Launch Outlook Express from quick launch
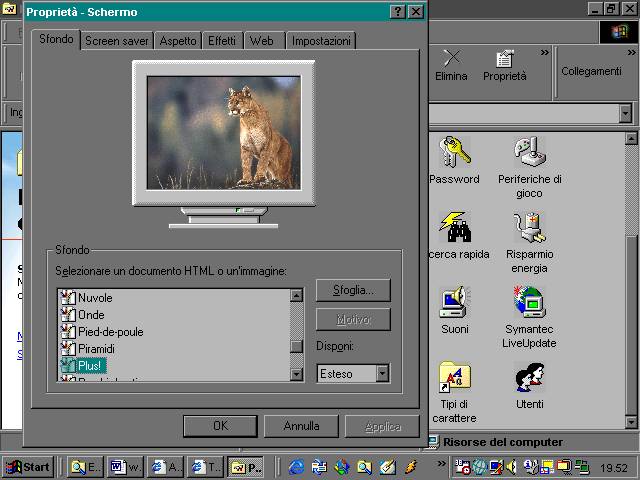Screen dimensions: 640x480 point(319,467)
